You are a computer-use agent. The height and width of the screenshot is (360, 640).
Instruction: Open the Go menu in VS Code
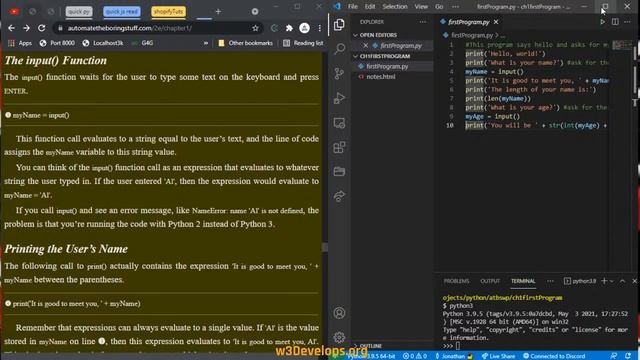[x=439, y=7]
